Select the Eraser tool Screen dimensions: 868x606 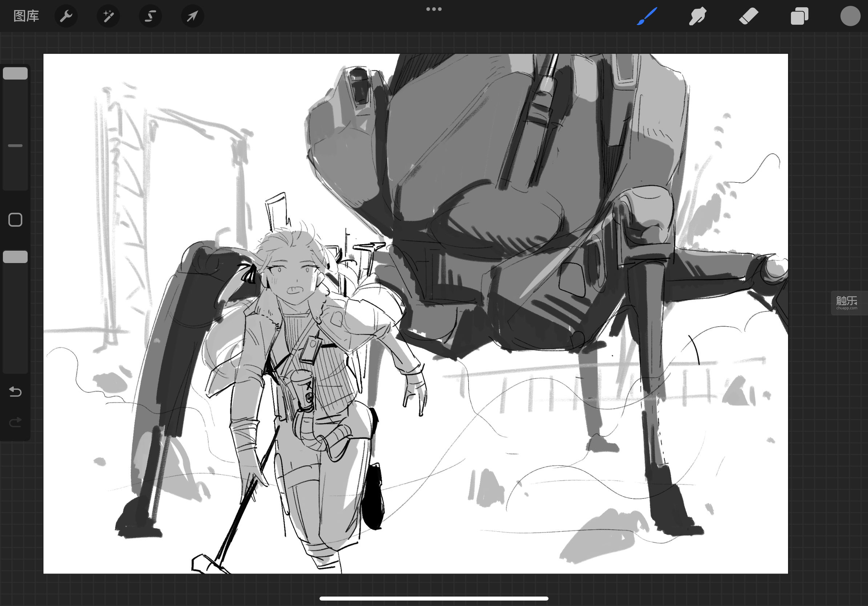point(748,16)
